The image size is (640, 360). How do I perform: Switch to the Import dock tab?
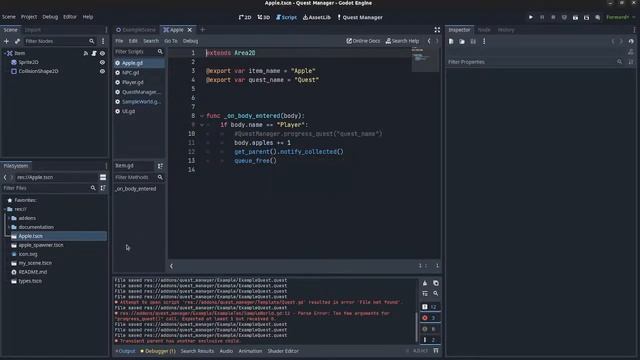[33, 30]
